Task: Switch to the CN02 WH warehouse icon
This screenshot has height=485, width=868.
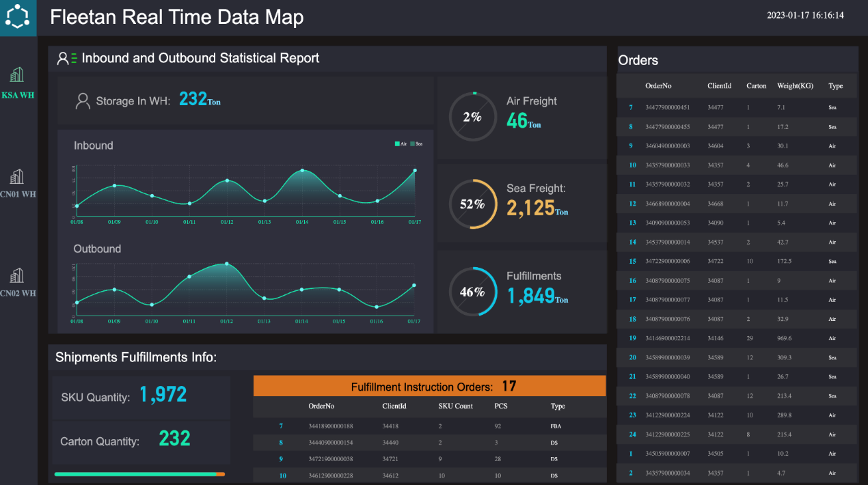Action: [x=18, y=275]
